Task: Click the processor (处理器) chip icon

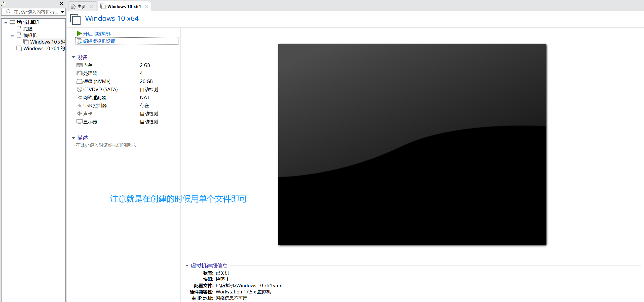Action: (79, 73)
